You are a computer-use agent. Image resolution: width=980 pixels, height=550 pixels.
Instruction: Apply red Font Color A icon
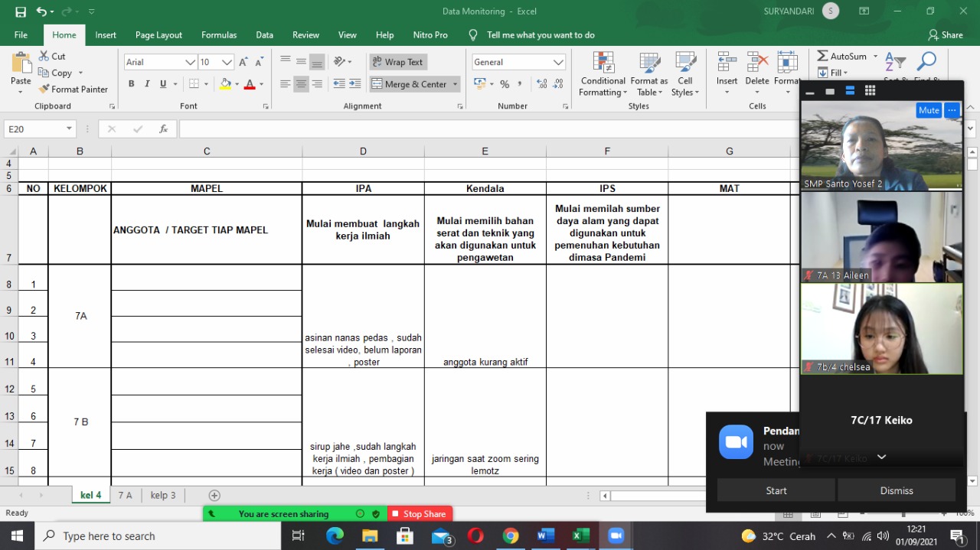pos(249,83)
